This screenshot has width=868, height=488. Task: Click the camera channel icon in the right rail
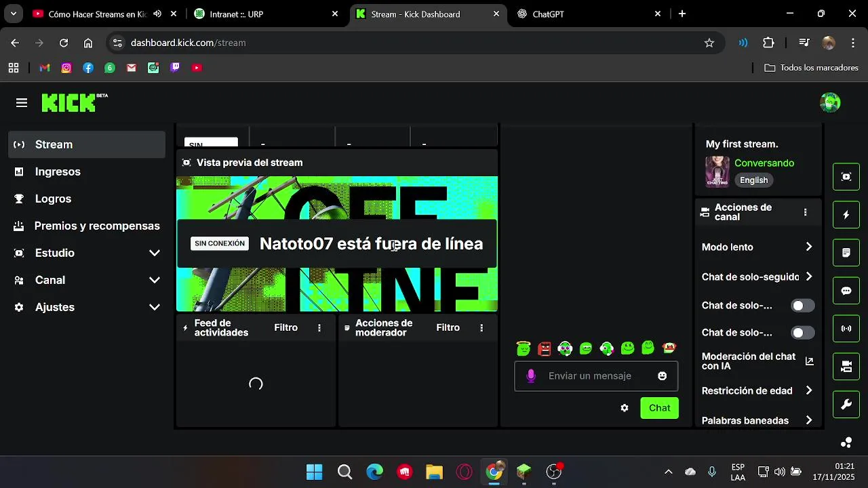[846, 367]
